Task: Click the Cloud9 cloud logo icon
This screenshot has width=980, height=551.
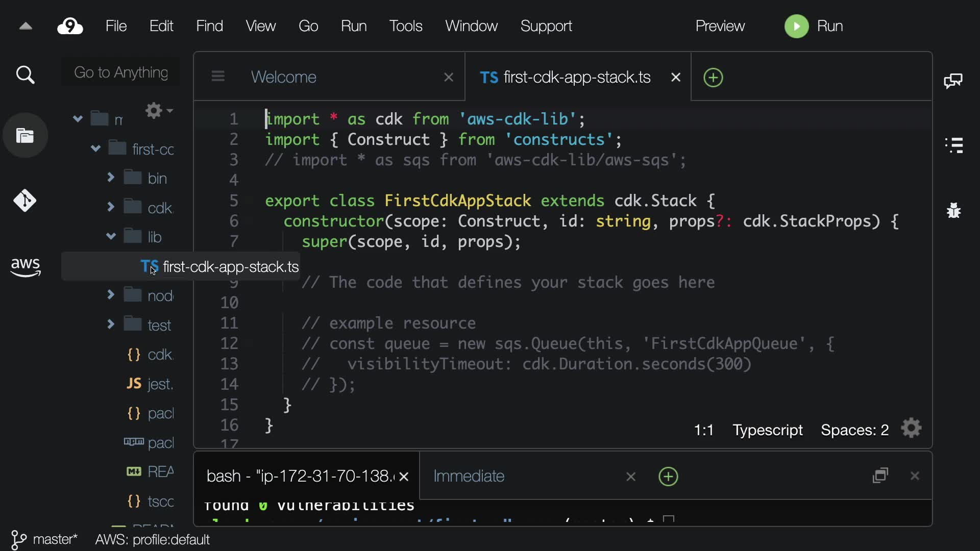Action: pos(70,26)
